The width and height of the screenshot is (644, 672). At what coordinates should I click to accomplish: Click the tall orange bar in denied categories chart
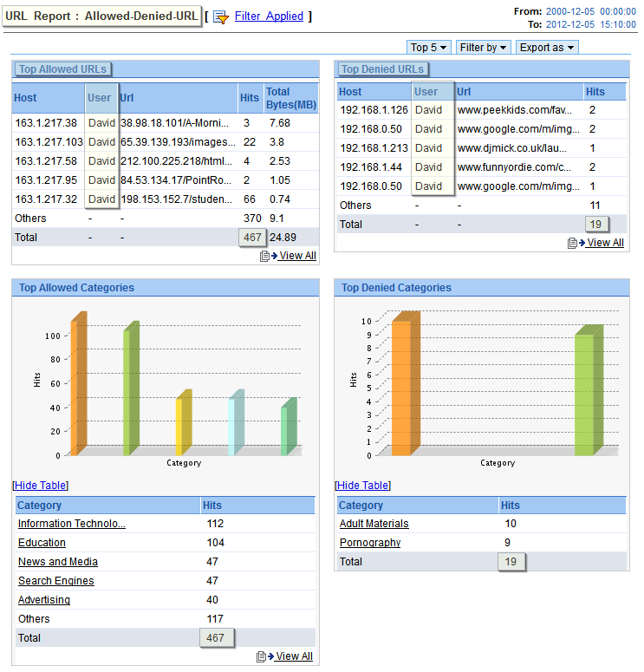pyautogui.click(x=402, y=387)
